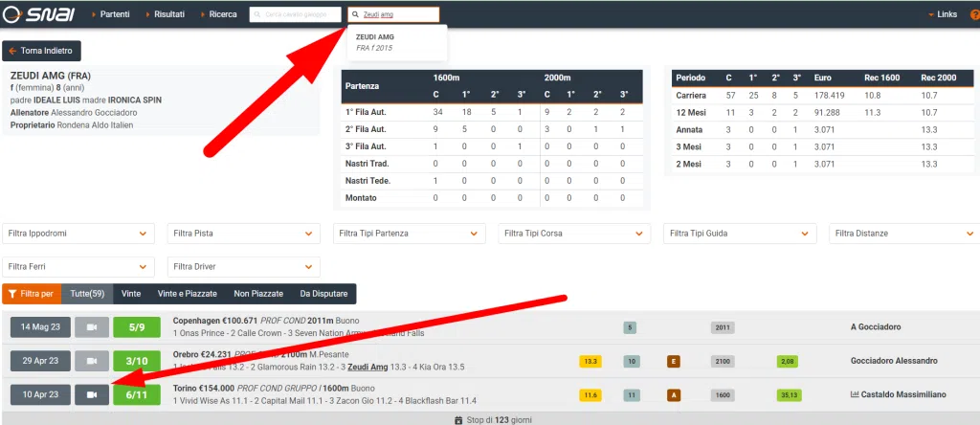Expand Filtra Distanze dropdown
This screenshot has width=980, height=425.
(905, 234)
